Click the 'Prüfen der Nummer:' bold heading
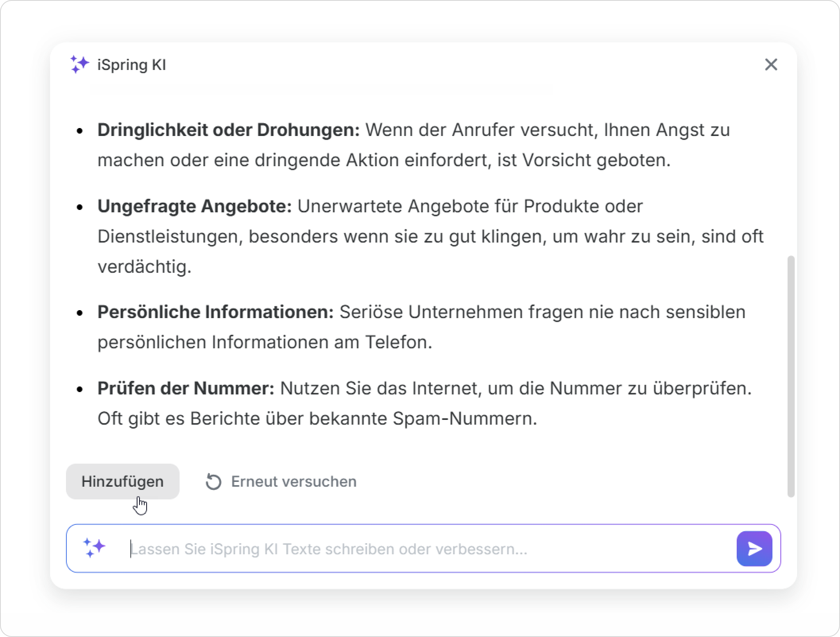The height and width of the screenshot is (637, 840). point(186,388)
